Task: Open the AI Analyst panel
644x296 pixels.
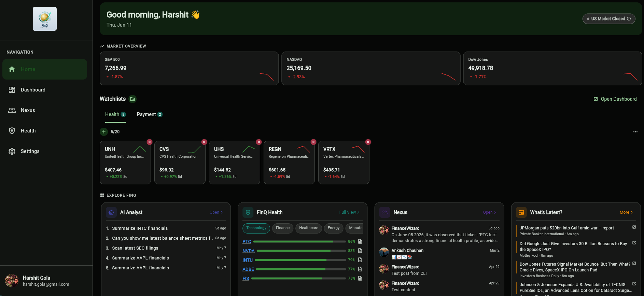Action: click(x=216, y=212)
